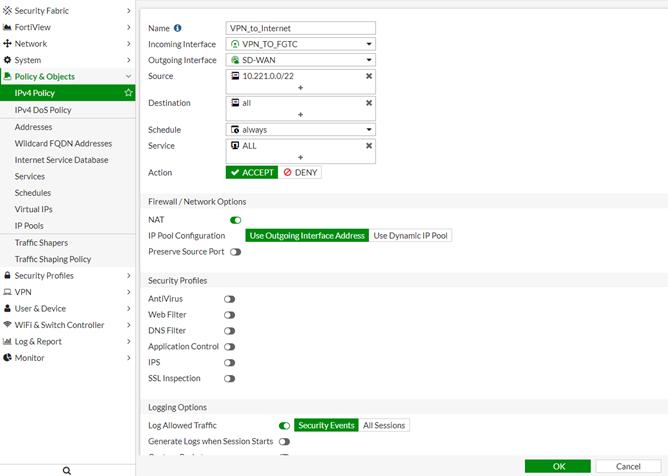Remove the 'all' destination entry
This screenshot has width=668, height=476.
pyautogui.click(x=369, y=103)
